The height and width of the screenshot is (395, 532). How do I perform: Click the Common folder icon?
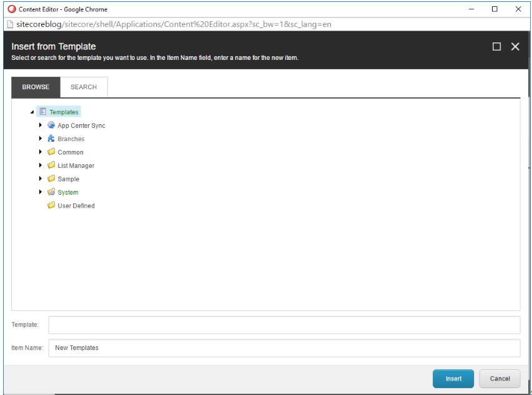coord(51,152)
